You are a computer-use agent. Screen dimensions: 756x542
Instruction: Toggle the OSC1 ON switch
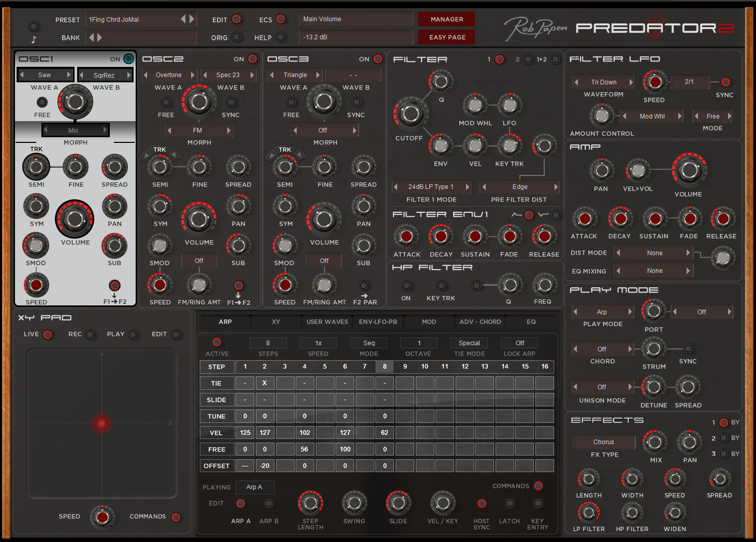(x=128, y=59)
